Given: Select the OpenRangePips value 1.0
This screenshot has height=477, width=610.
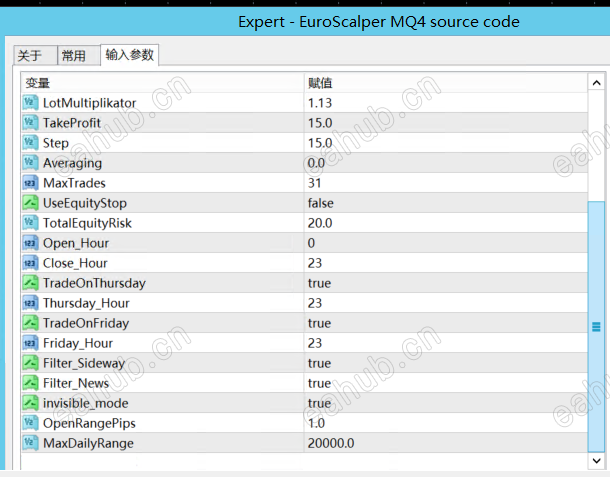Looking at the screenshot, I should coord(316,423).
